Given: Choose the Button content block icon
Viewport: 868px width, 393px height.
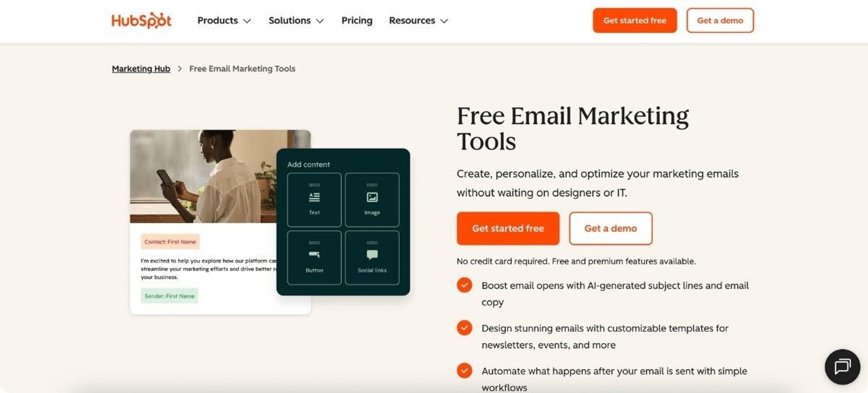Looking at the screenshot, I should click(314, 255).
